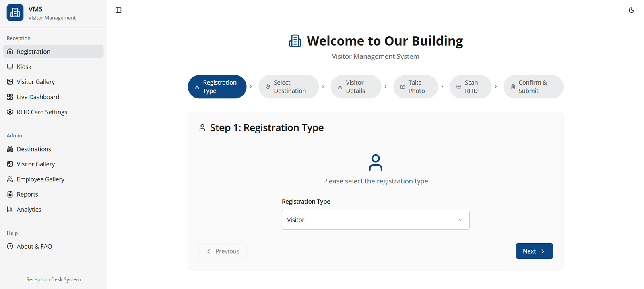The width and height of the screenshot is (644, 289).
Task: Open Visitor Gallery under Reception
Action: coord(35,82)
